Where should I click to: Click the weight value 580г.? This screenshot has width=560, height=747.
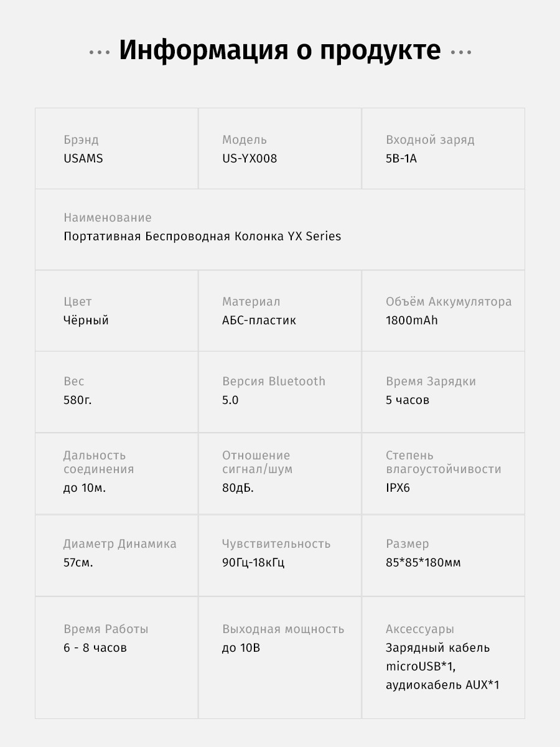(78, 400)
